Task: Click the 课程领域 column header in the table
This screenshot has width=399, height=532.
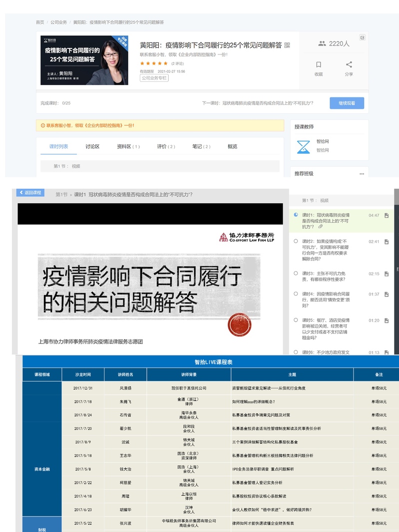Action: pos(42,375)
